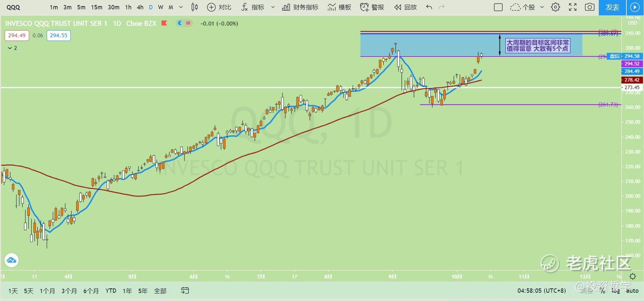
Task: Select the 3m timeframe
Action: (x=67, y=7)
